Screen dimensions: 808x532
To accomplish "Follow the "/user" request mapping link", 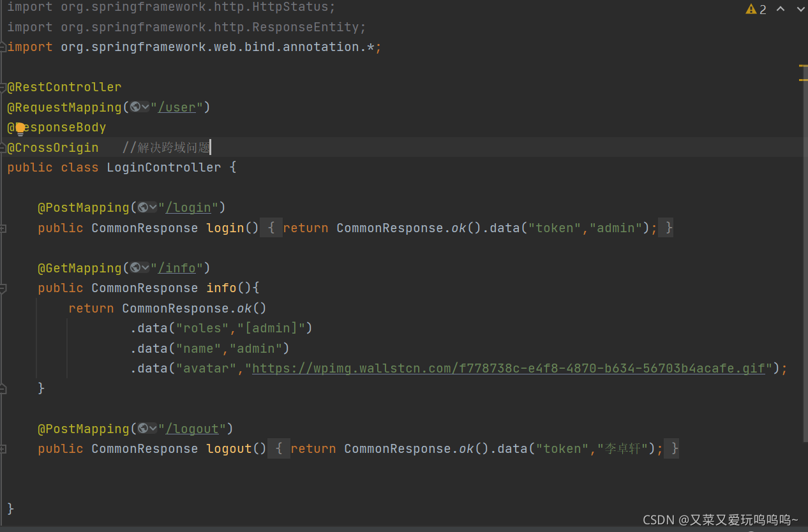I will click(177, 107).
